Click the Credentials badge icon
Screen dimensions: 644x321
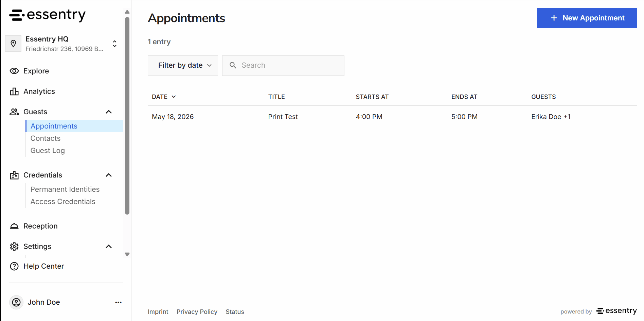14,175
